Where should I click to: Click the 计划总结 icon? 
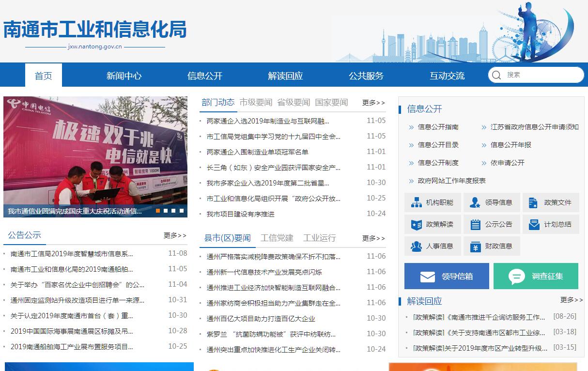(x=534, y=224)
